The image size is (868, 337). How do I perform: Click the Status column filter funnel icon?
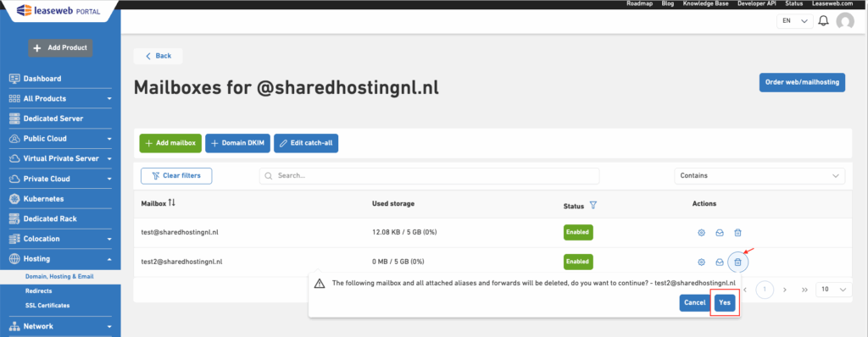click(593, 205)
